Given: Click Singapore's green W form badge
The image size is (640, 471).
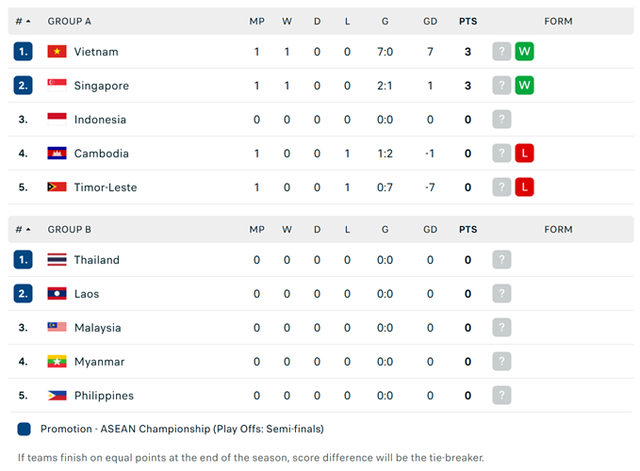Looking at the screenshot, I should (x=524, y=85).
